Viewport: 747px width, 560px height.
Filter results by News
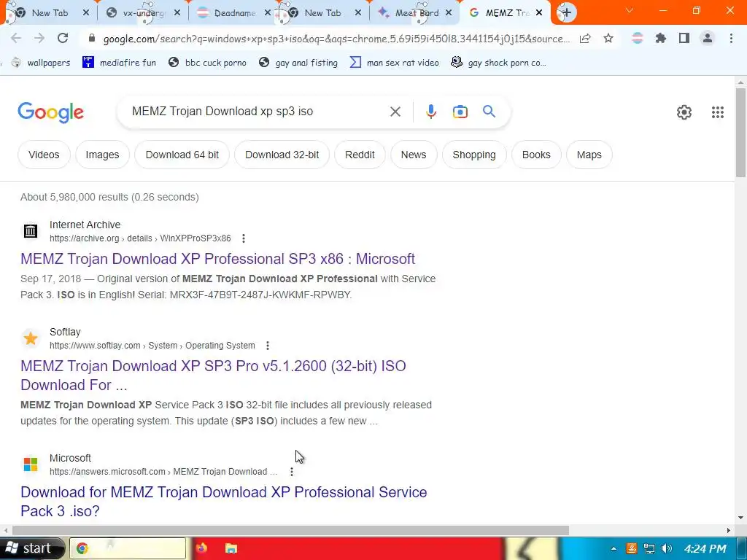tap(414, 155)
